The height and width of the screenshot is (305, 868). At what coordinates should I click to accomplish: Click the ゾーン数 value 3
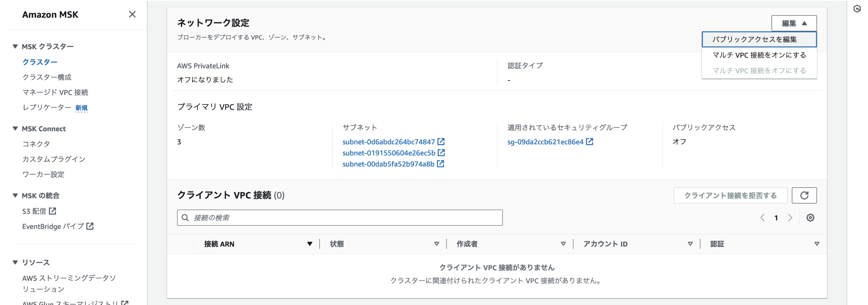pyautogui.click(x=179, y=142)
